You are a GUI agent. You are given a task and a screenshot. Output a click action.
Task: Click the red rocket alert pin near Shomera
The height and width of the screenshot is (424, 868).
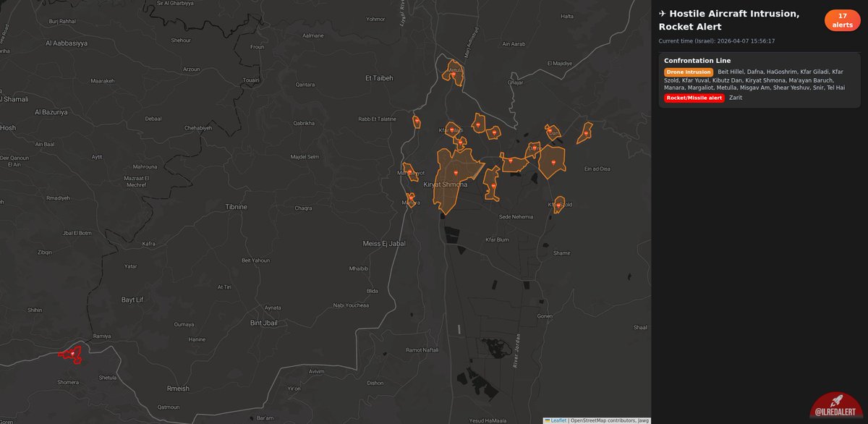pyautogui.click(x=72, y=354)
